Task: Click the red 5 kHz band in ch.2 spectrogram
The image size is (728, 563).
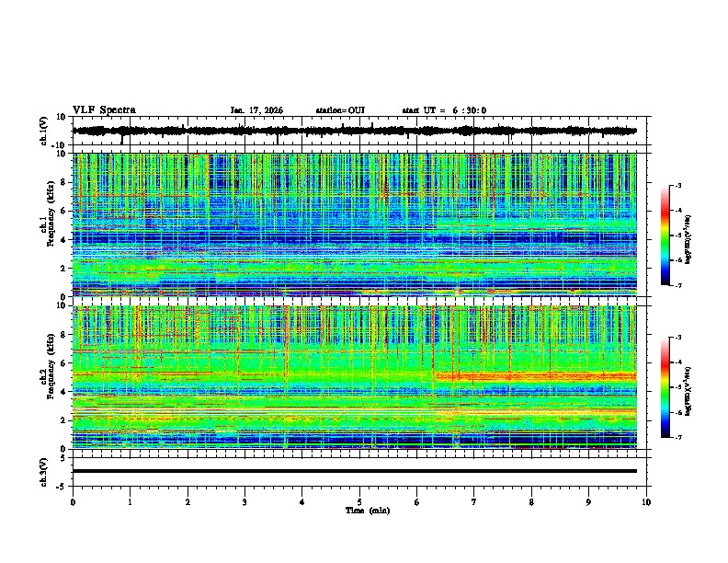Action: [x=536, y=377]
